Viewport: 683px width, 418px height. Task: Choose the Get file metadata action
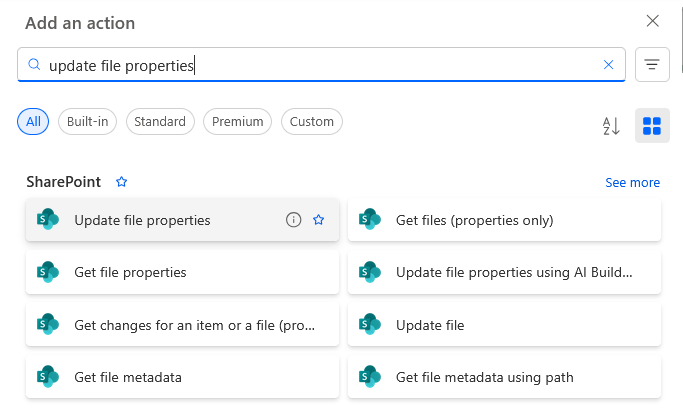[x=182, y=377]
